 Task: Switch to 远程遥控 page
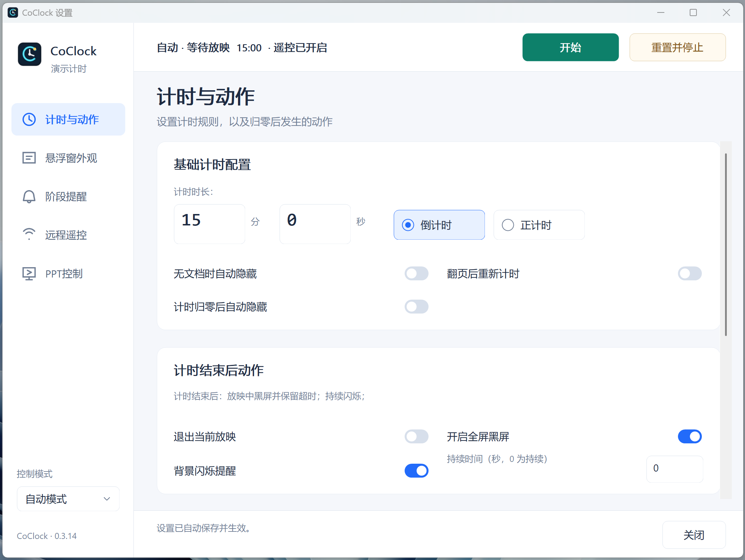[x=69, y=235]
